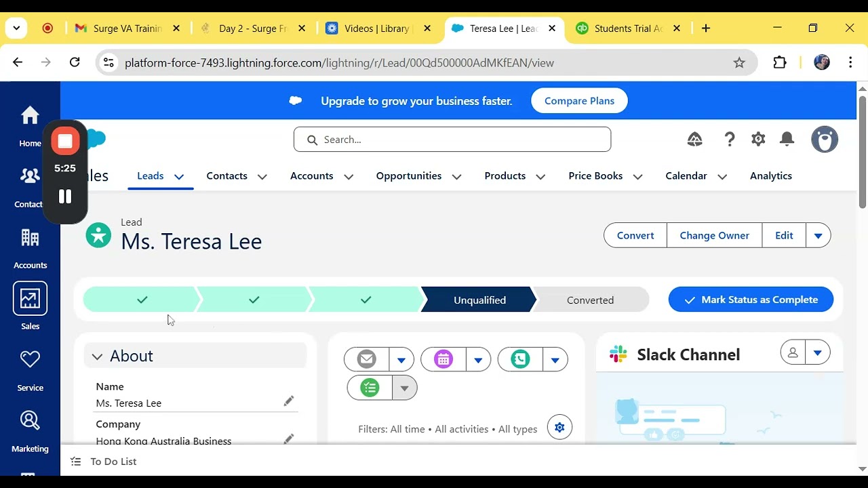868x488 pixels.
Task: Open Home from the left sidebar
Action: coord(30,126)
